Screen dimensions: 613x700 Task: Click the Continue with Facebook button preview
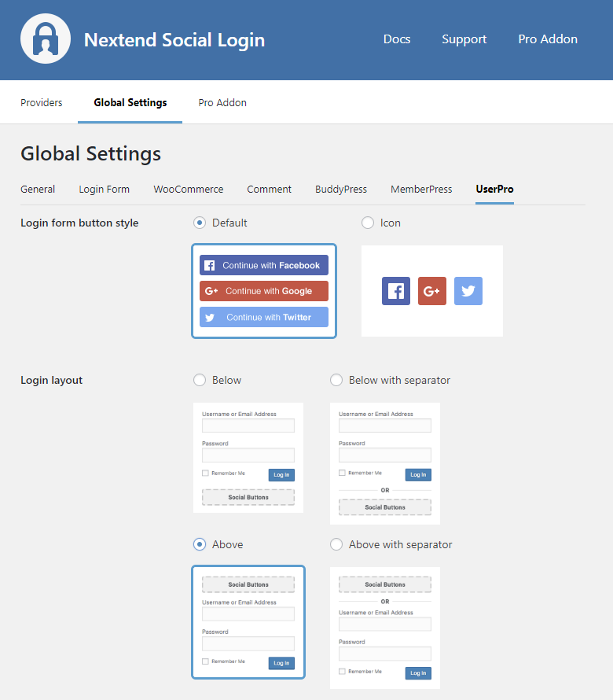click(264, 265)
